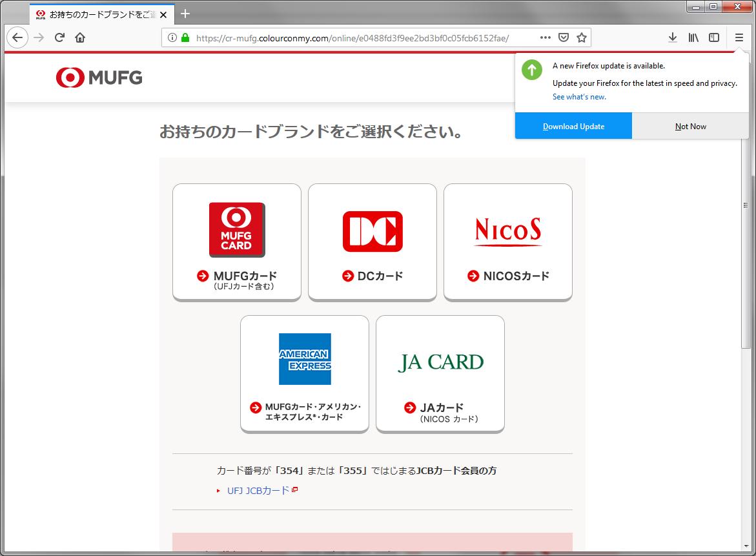
Task: Open the Library bookshelf icon
Action: click(x=693, y=37)
